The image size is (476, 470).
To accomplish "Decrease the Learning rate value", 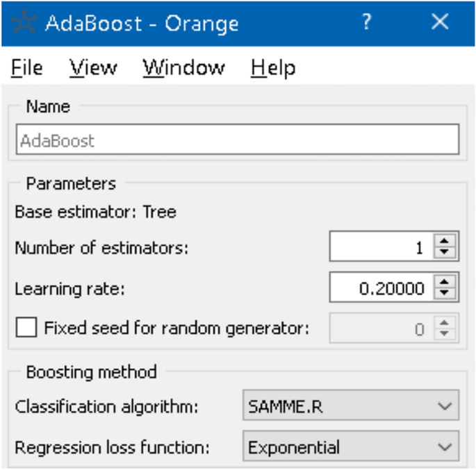I will tap(445, 292).
